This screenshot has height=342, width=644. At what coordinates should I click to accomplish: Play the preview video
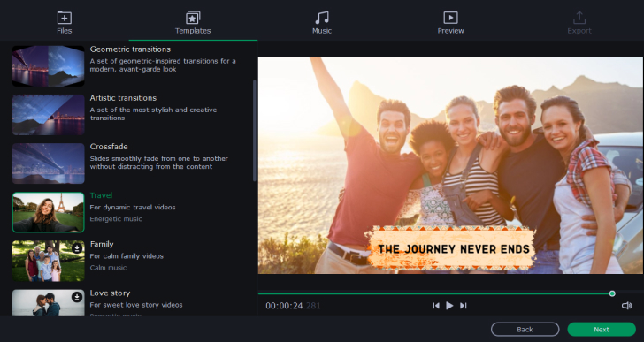pyautogui.click(x=449, y=306)
